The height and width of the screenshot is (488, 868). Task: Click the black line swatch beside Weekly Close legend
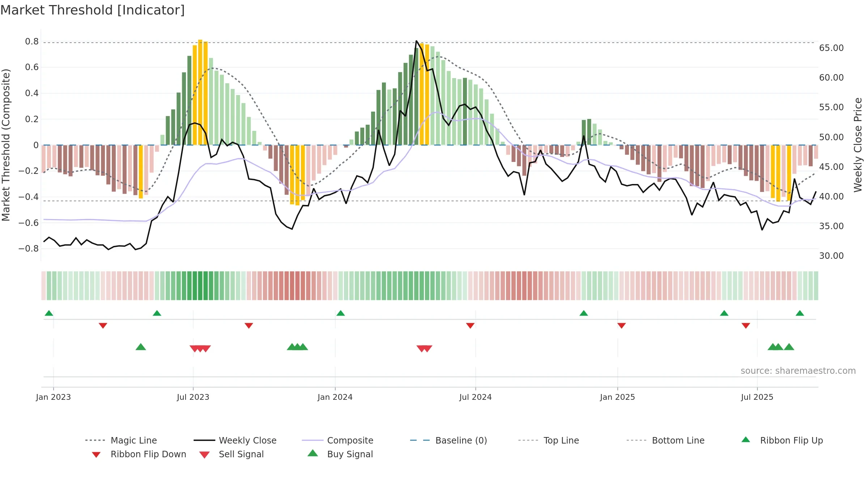click(204, 441)
